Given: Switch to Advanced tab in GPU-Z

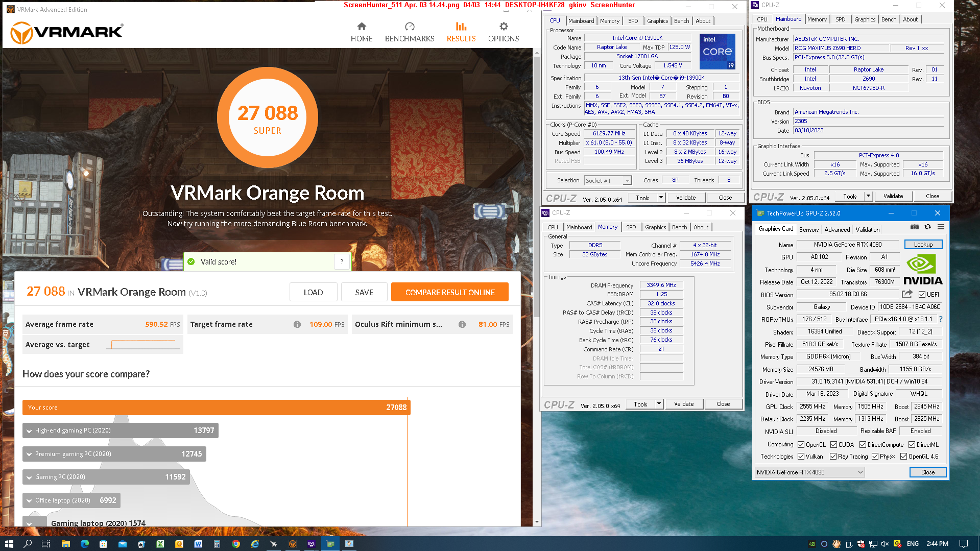Looking at the screenshot, I should 838,230.
